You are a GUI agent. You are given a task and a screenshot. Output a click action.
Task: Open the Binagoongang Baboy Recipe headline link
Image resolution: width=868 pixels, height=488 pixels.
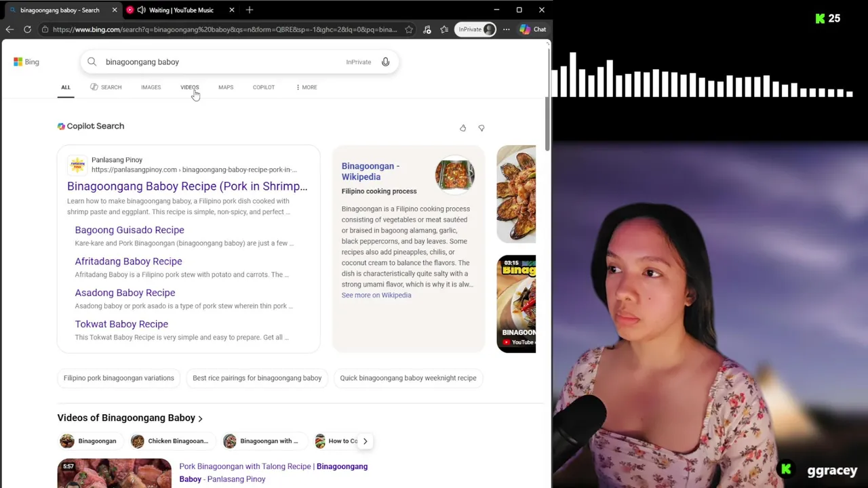(x=187, y=186)
